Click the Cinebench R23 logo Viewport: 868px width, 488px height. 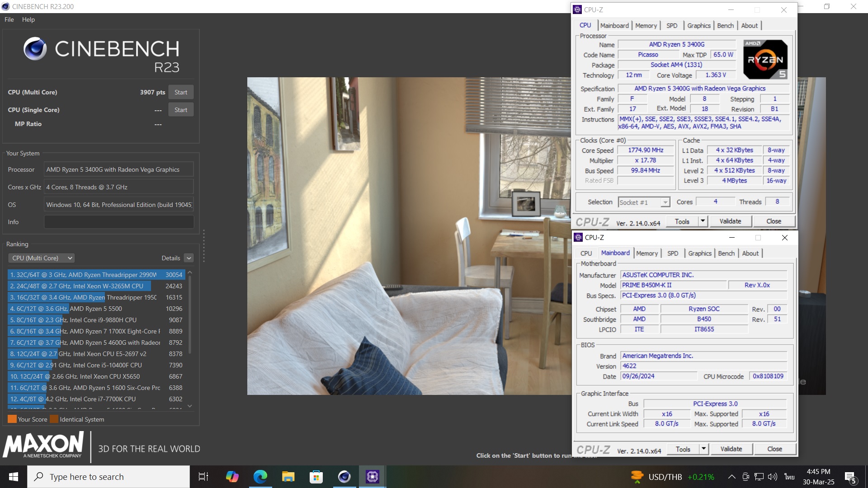102,56
